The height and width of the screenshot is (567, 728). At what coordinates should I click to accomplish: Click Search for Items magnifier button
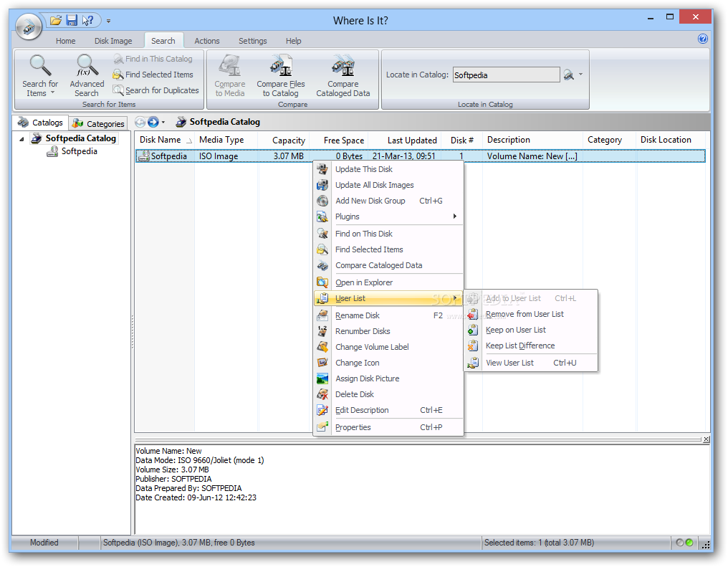coord(40,75)
